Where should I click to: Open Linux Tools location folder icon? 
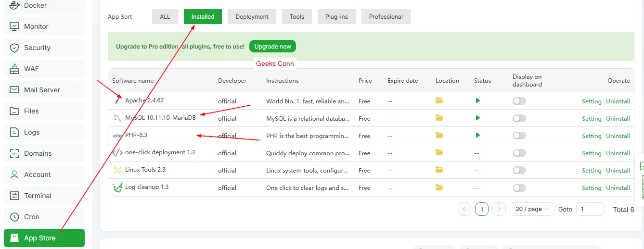(x=439, y=170)
